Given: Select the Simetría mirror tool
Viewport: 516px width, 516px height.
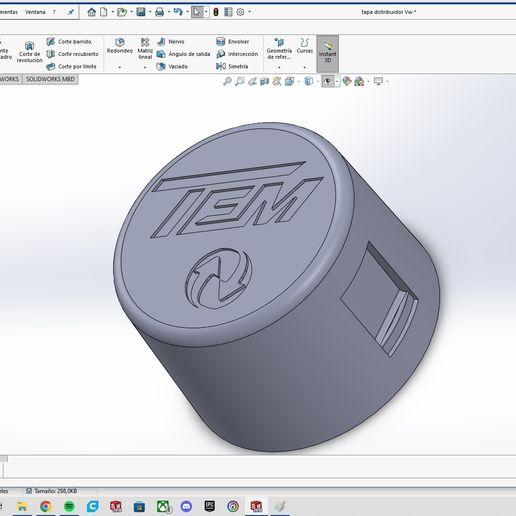Looking at the screenshot, I should click(232, 66).
